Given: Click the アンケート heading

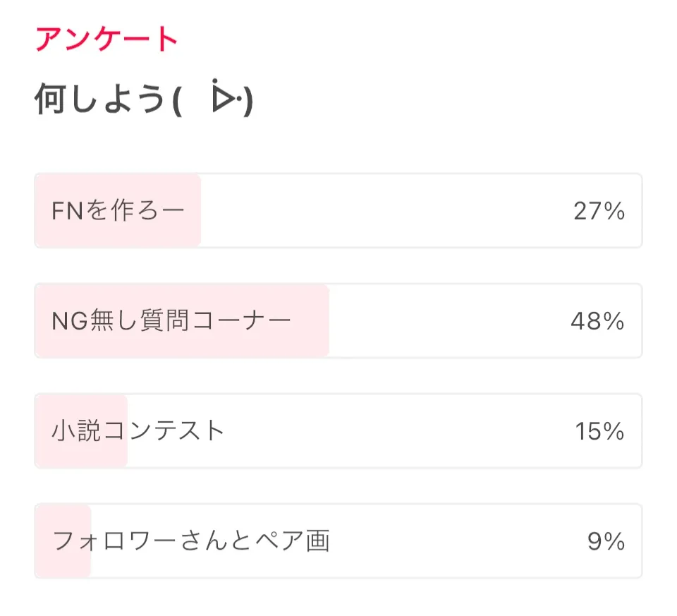Looking at the screenshot, I should [x=106, y=40].
